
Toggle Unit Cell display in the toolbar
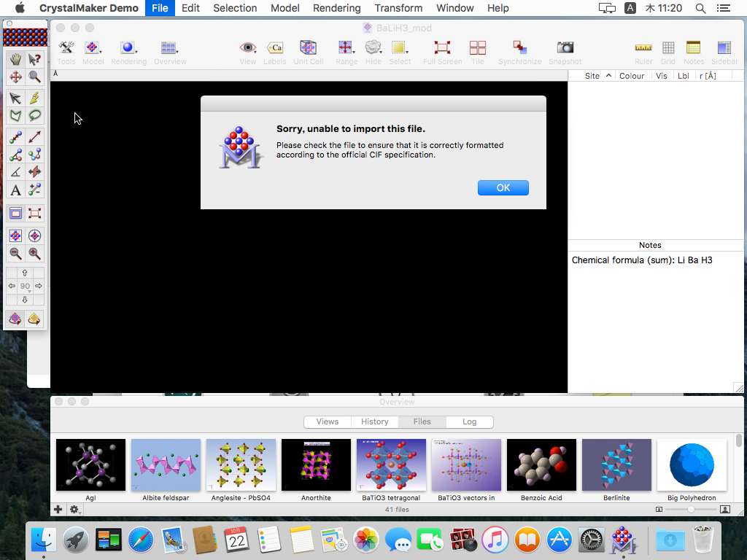pos(309,52)
